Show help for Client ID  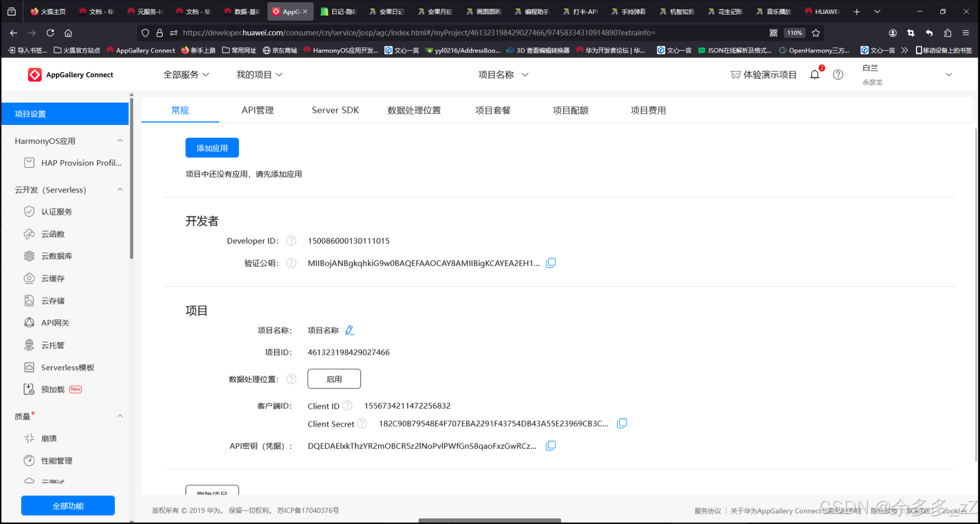coord(347,406)
